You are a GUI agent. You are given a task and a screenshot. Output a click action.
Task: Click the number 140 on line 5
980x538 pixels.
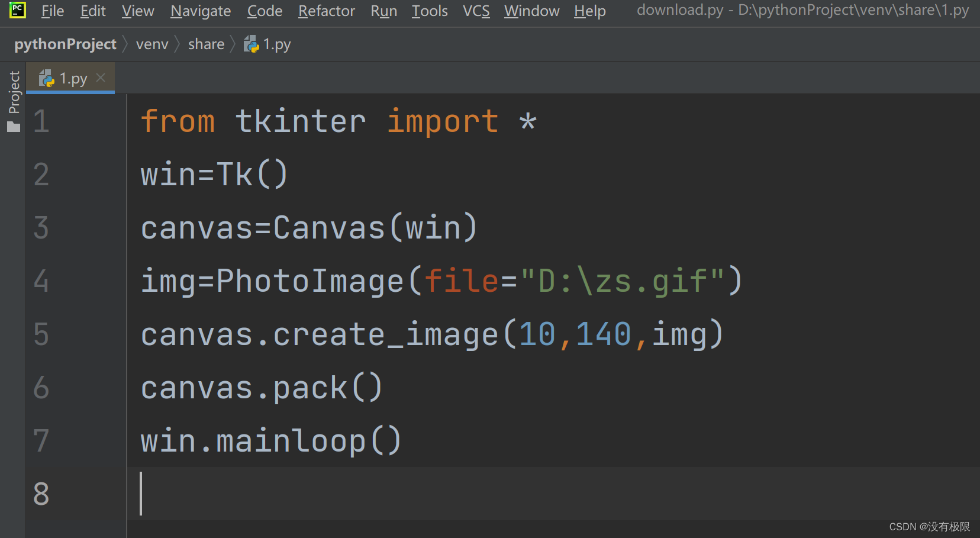(604, 334)
